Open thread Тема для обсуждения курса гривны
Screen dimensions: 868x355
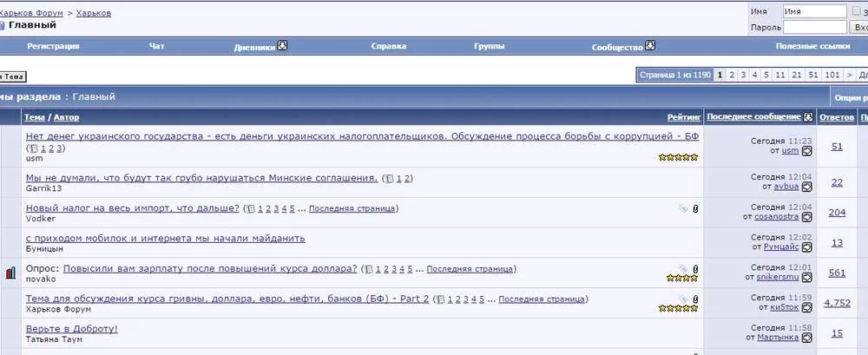[227, 299]
